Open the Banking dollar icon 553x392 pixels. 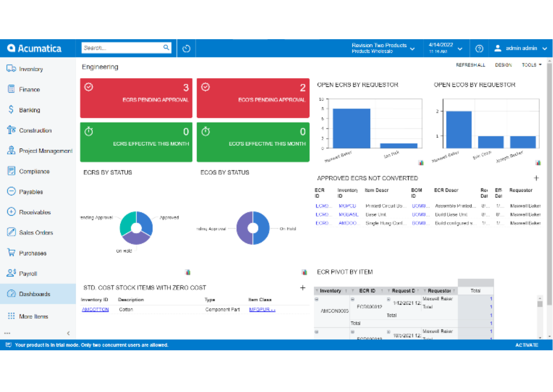click(x=11, y=110)
